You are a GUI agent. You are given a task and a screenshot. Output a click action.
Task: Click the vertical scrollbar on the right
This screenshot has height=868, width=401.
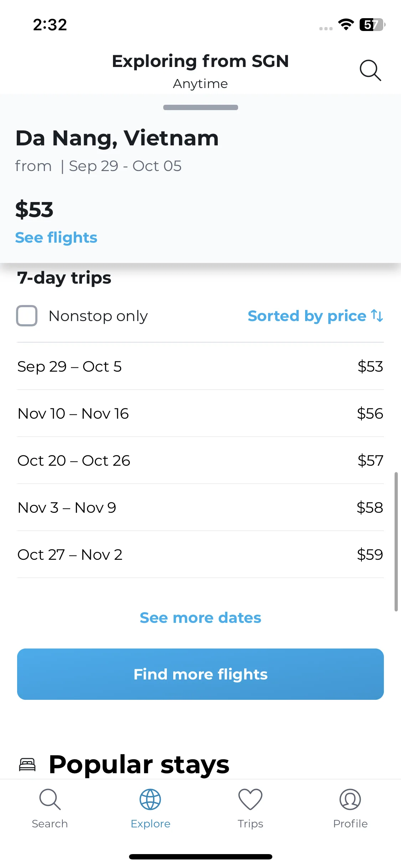point(396,542)
